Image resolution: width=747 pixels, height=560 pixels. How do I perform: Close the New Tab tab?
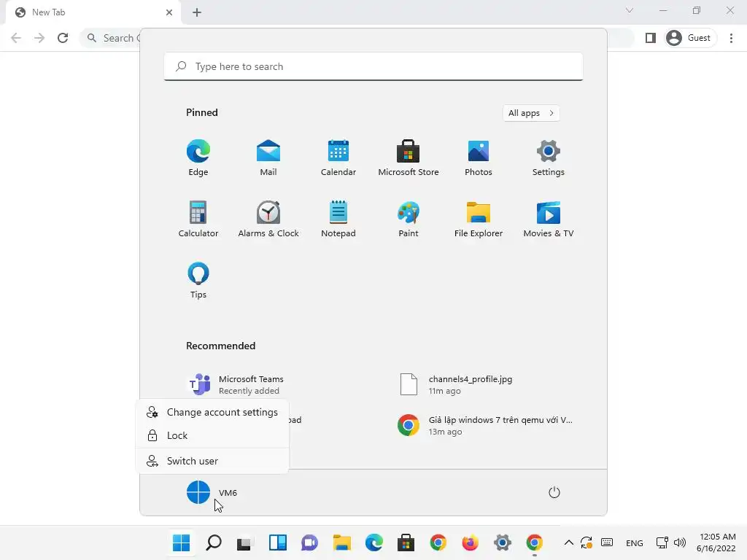pos(169,12)
